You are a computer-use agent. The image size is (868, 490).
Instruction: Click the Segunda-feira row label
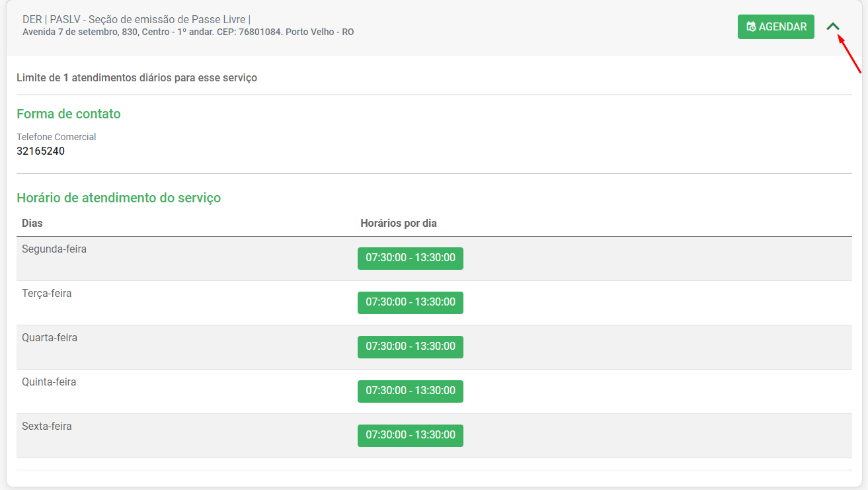[54, 249]
